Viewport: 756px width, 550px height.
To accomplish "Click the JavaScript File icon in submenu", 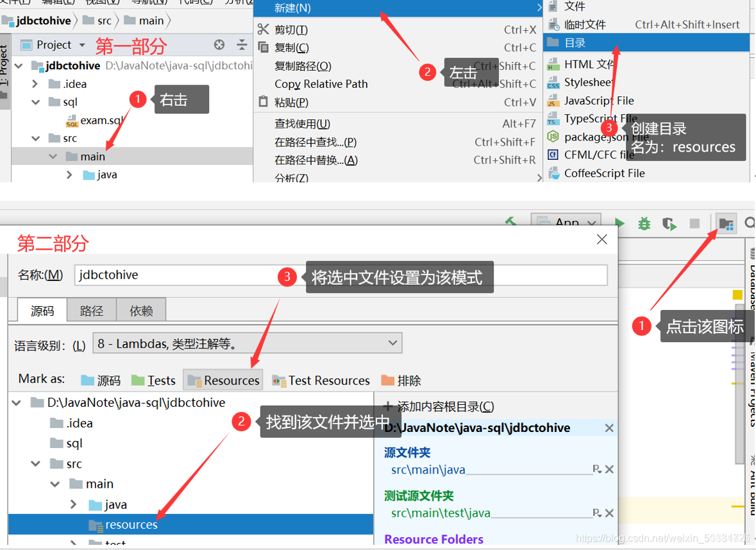I will [553, 101].
